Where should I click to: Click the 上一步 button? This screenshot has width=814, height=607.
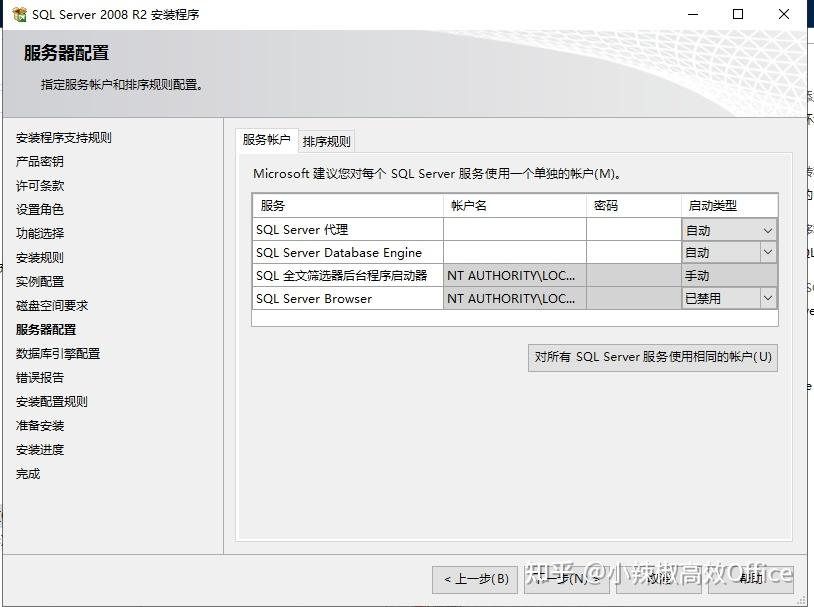[476, 580]
